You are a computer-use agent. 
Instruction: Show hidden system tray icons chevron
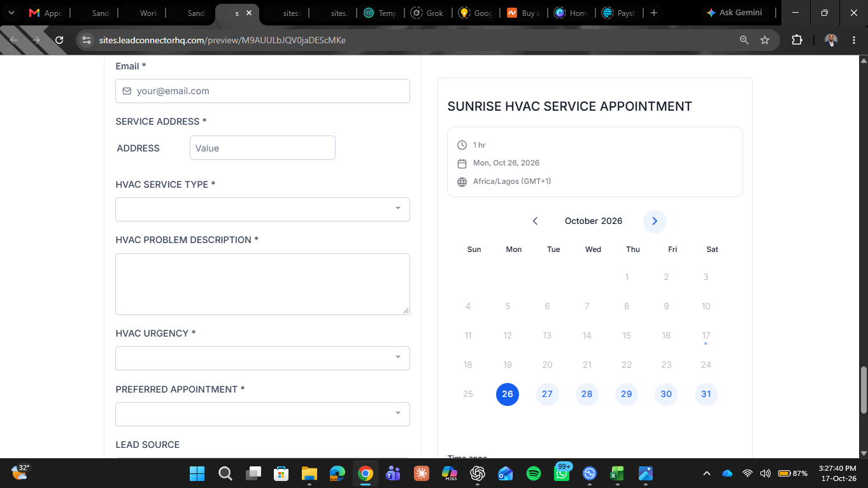coord(707,473)
